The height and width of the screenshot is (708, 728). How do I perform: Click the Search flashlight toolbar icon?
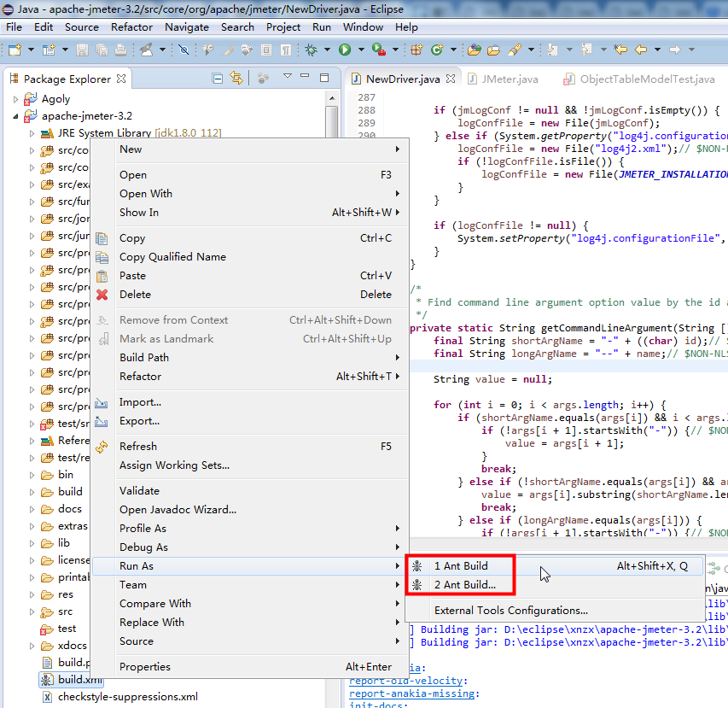pos(515,50)
